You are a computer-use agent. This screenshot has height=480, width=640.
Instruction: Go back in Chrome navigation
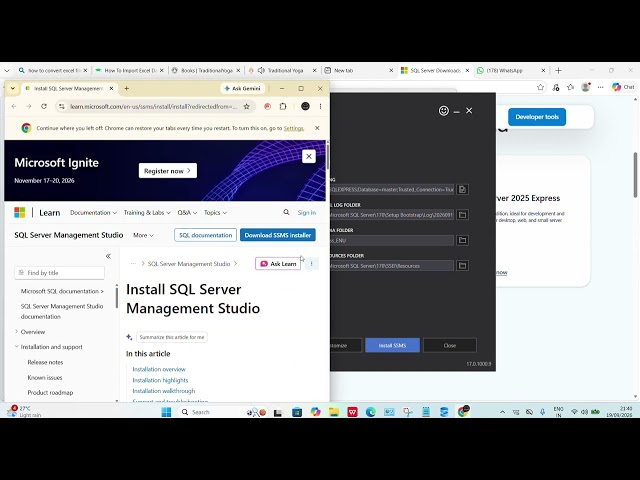click(x=14, y=107)
